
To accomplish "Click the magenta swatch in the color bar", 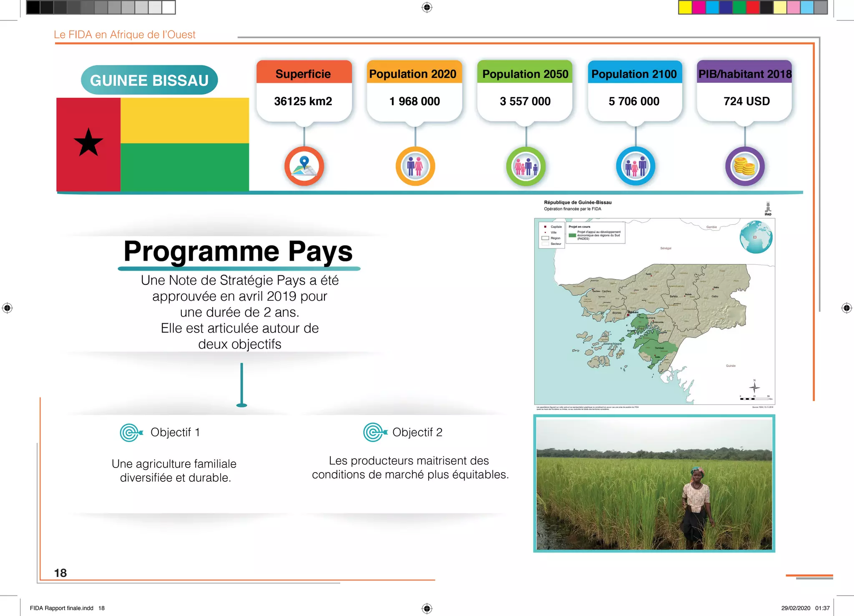I will click(698, 8).
